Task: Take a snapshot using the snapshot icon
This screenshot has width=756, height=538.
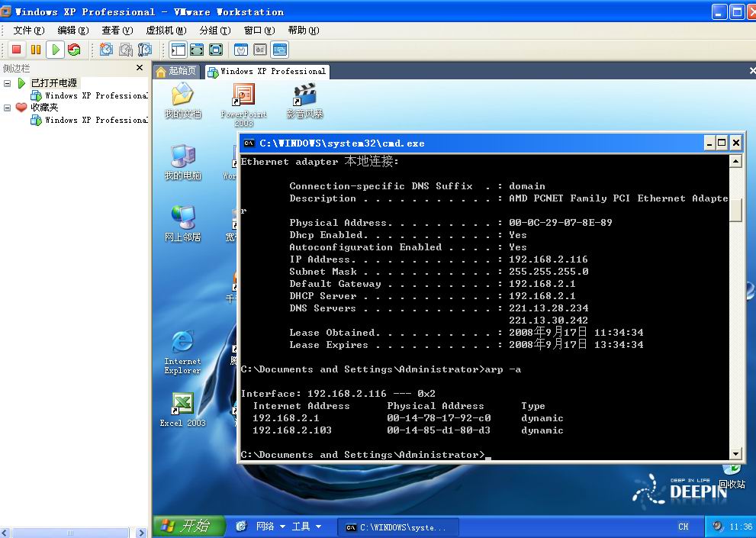Action: 106,50
